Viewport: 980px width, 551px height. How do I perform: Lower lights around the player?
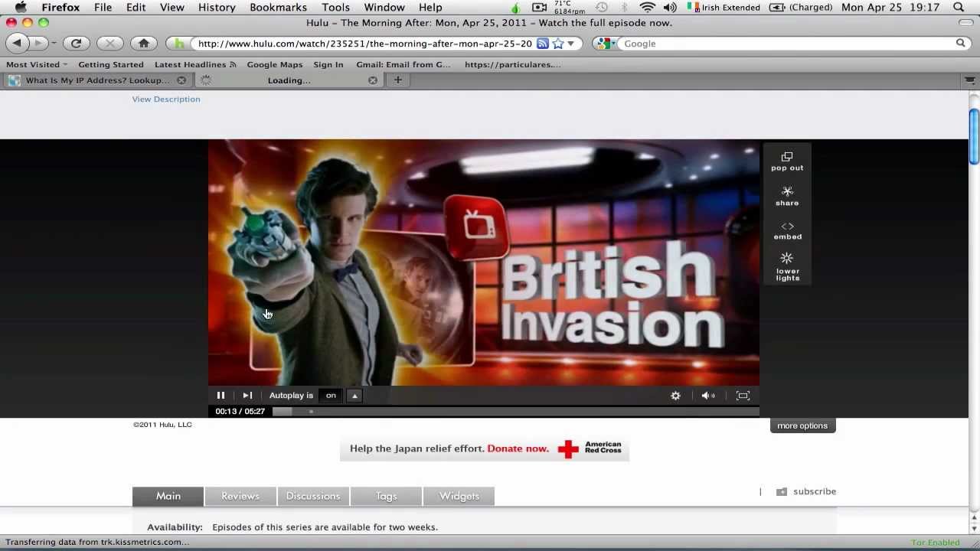(787, 267)
